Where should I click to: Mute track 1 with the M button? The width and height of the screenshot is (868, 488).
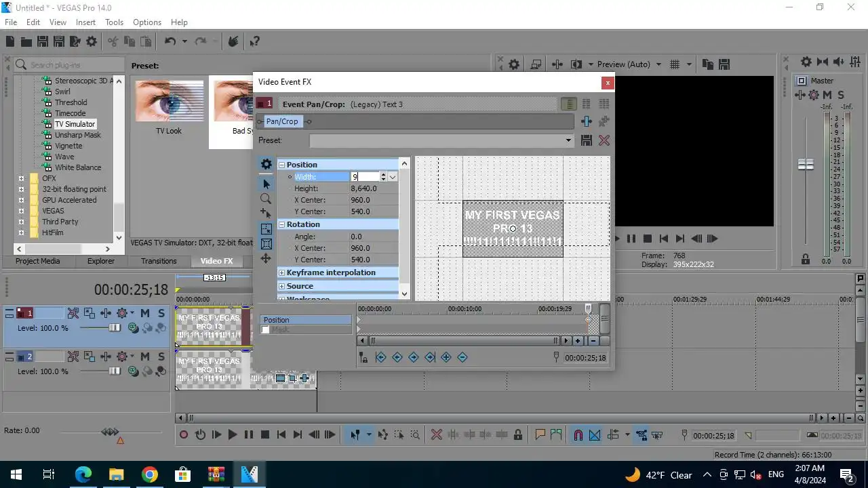(x=145, y=313)
